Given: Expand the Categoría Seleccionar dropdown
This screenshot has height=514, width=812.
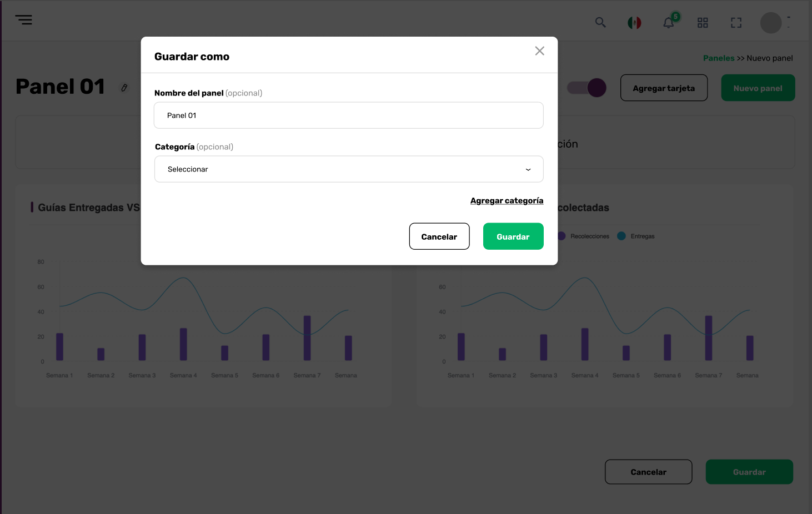Looking at the screenshot, I should point(349,169).
